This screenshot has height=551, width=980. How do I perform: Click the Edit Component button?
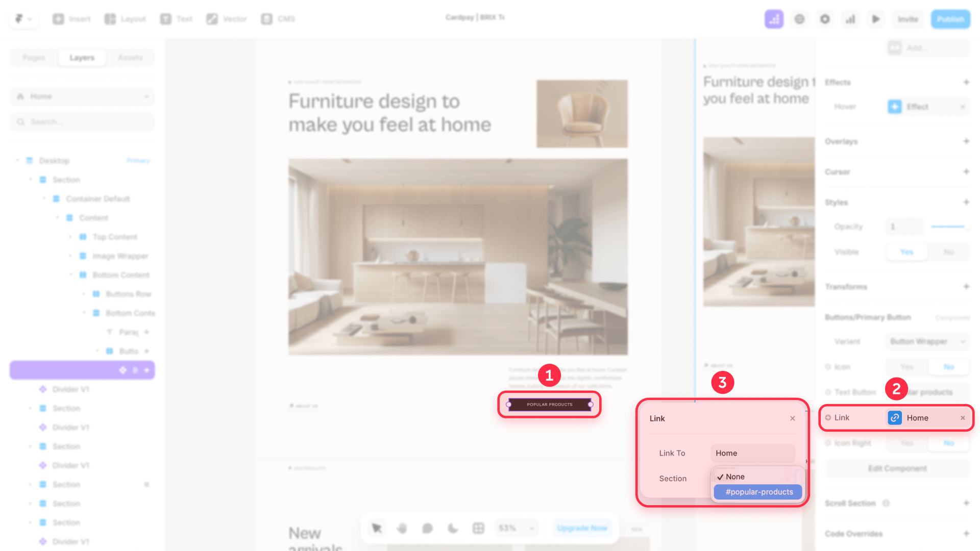point(897,468)
